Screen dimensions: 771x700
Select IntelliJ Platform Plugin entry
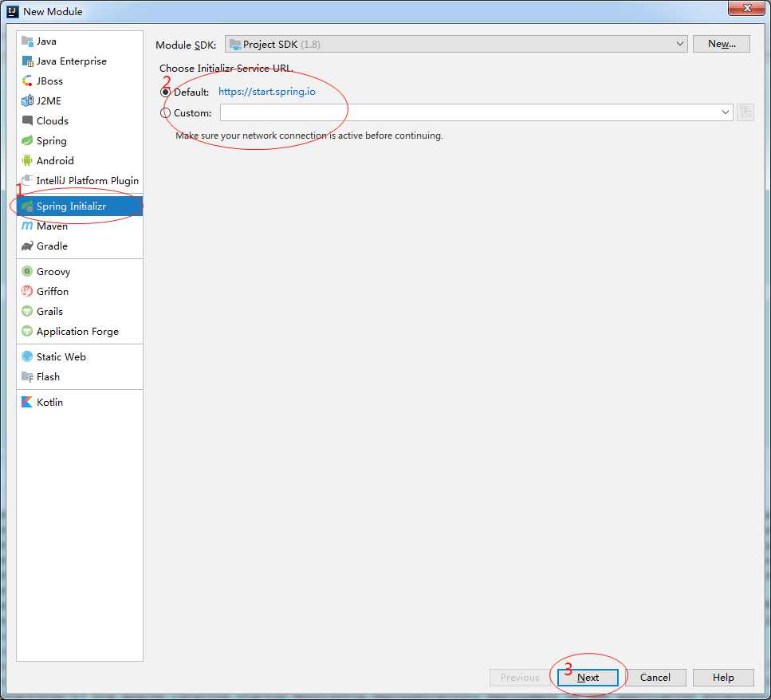tap(80, 180)
